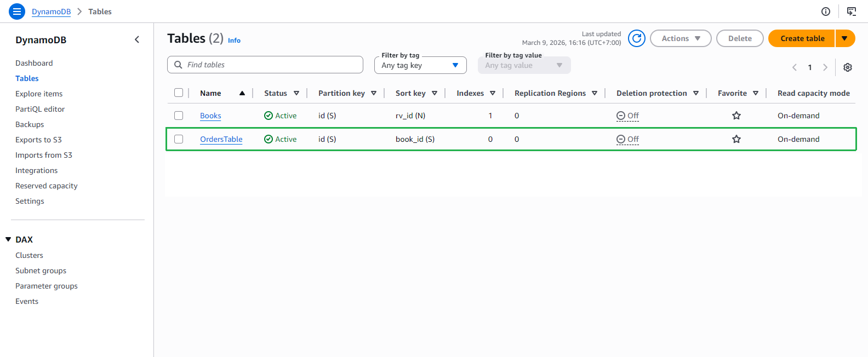Click the DynamoDB breadcrumb link
868x357 pixels.
click(51, 11)
